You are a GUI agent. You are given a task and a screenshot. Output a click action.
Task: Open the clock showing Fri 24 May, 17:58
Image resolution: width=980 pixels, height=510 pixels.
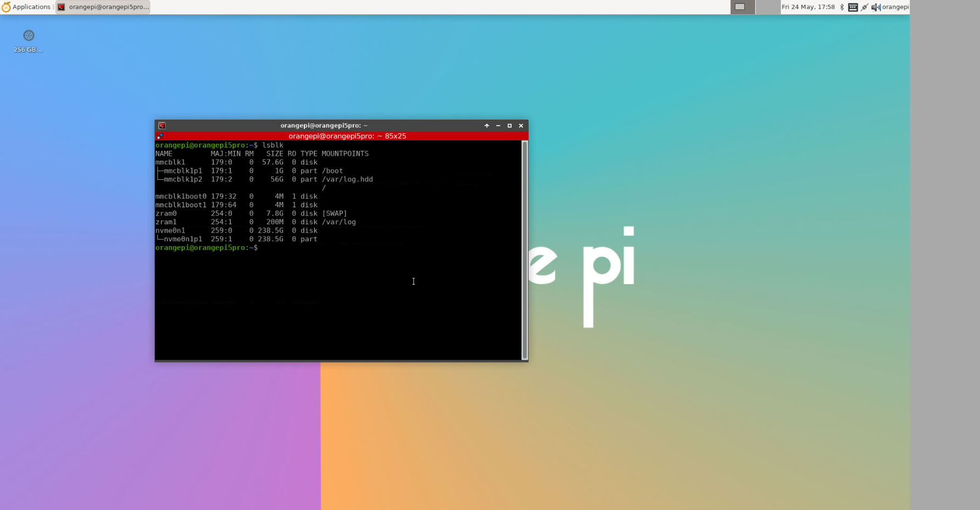click(808, 7)
